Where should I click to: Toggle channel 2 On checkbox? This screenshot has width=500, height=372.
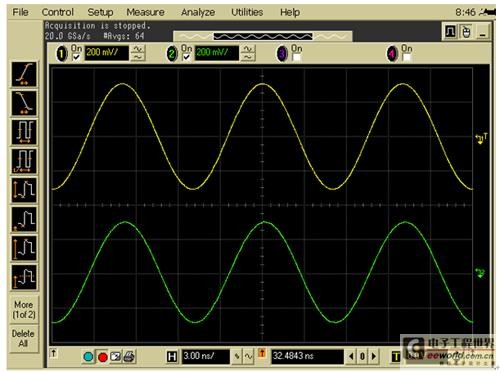click(187, 57)
